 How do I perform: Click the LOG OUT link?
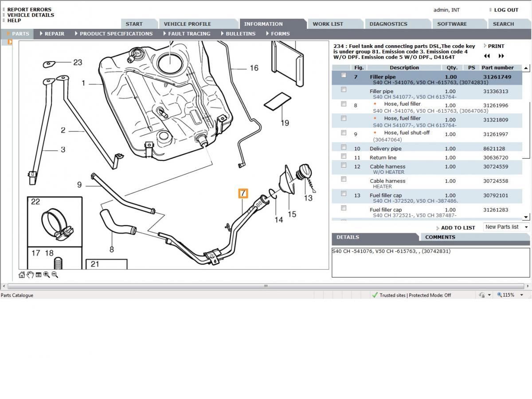506,10
